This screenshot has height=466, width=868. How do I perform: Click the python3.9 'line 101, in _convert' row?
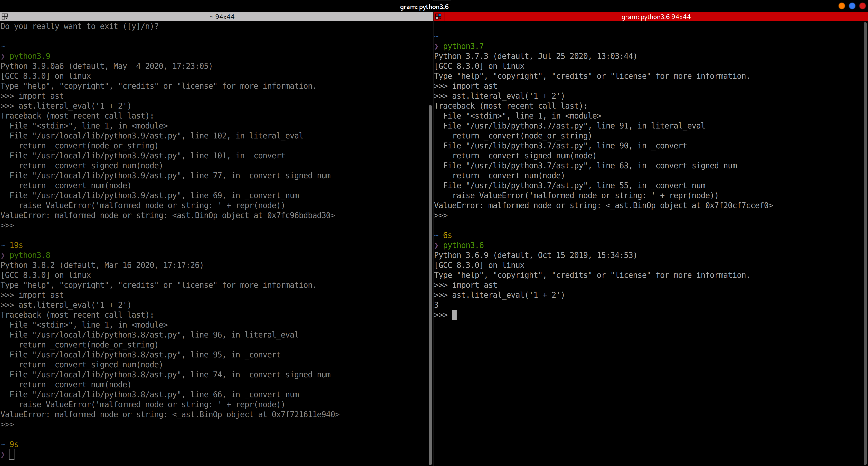tap(147, 156)
